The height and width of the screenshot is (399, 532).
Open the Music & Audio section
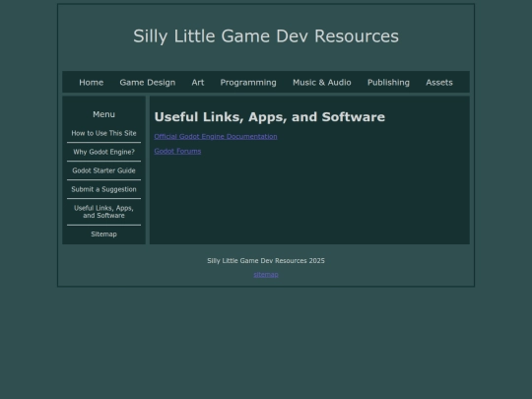click(x=322, y=83)
